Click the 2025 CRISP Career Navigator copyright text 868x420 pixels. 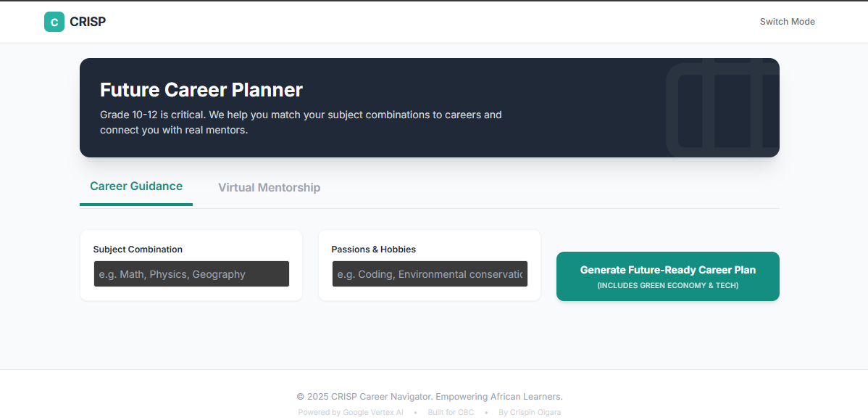pos(430,397)
